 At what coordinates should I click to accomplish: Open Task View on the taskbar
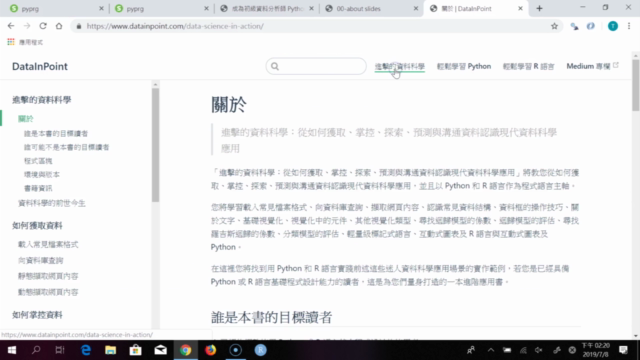pyautogui.click(x=60, y=350)
